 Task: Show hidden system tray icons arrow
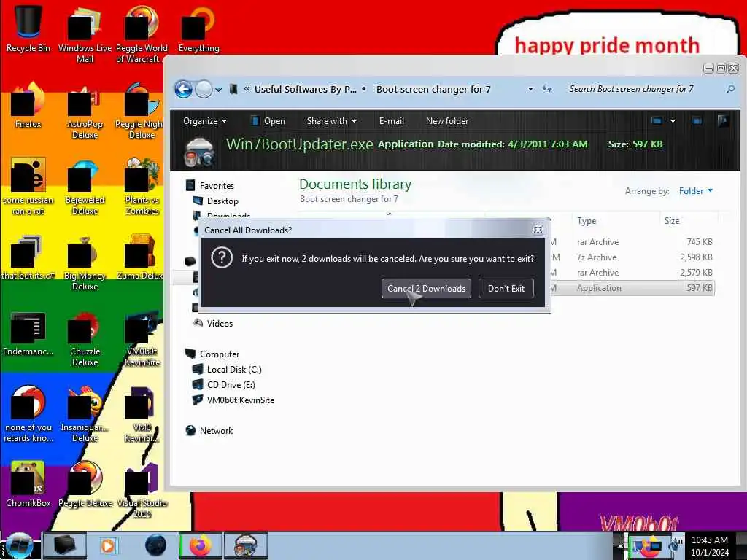point(620,545)
